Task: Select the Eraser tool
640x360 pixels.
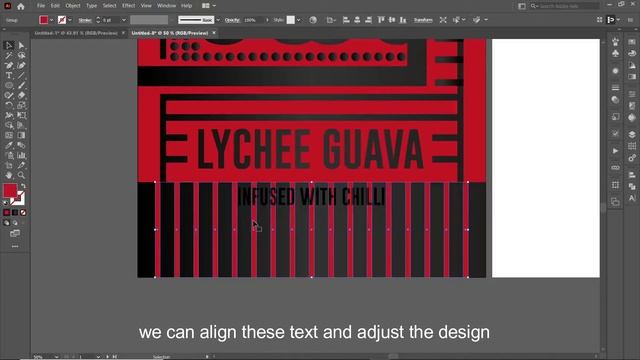Action: click(21, 96)
